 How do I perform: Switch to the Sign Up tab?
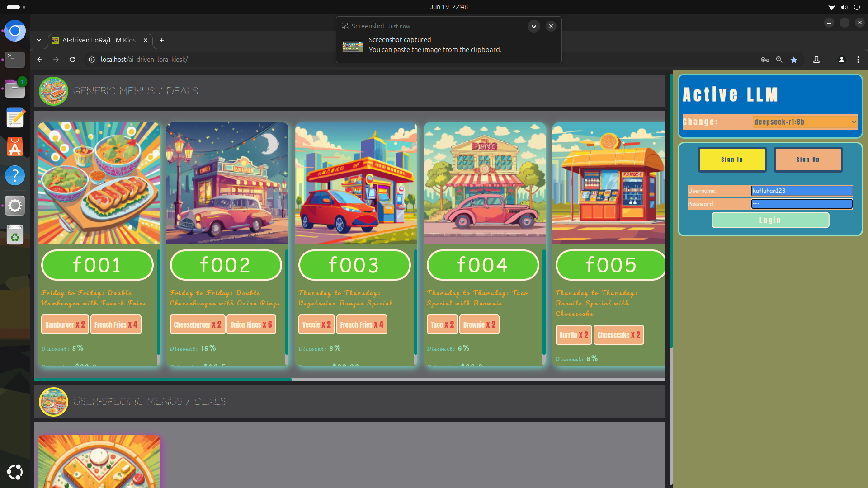click(808, 160)
